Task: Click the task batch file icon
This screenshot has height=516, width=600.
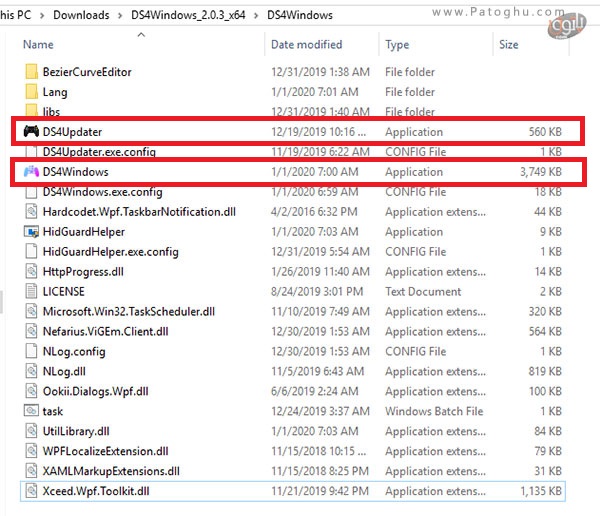Action: [x=31, y=411]
